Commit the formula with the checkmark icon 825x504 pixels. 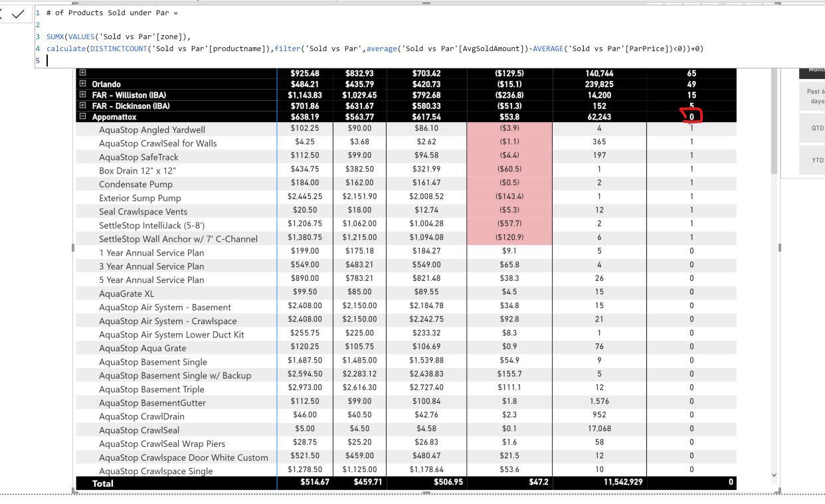[x=18, y=13]
